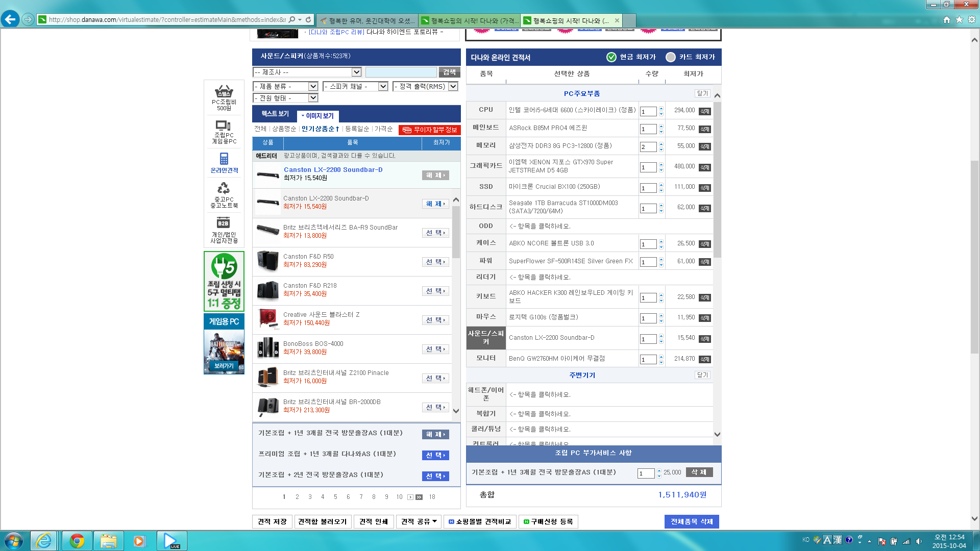This screenshot has height=551, width=980.
Task: Open Chrome from the taskbar
Action: coord(77,541)
